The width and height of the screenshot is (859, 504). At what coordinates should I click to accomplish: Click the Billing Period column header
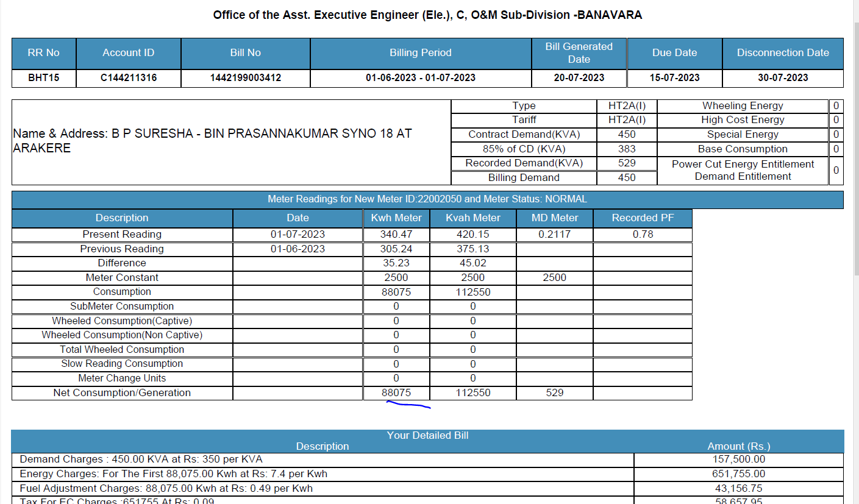[x=421, y=53]
